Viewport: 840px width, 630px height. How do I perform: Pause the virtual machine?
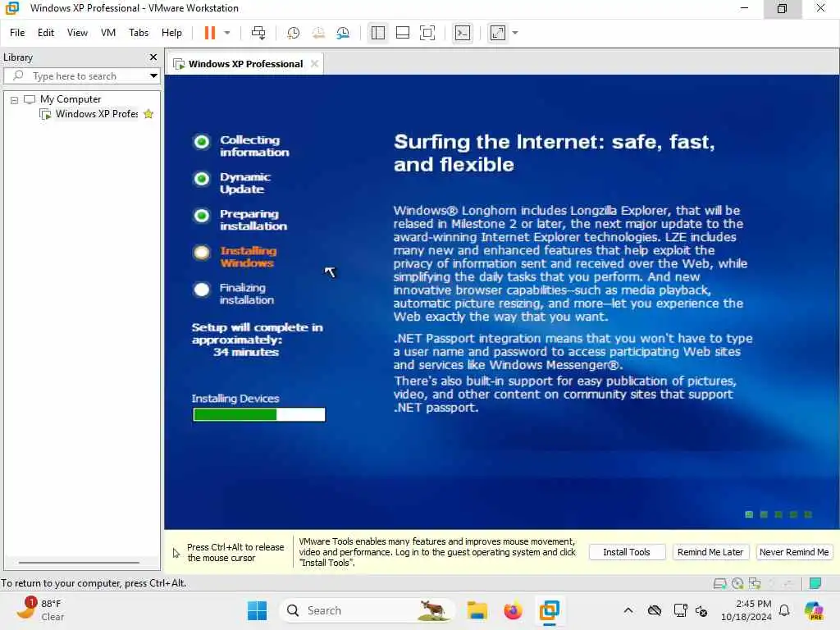tap(209, 33)
